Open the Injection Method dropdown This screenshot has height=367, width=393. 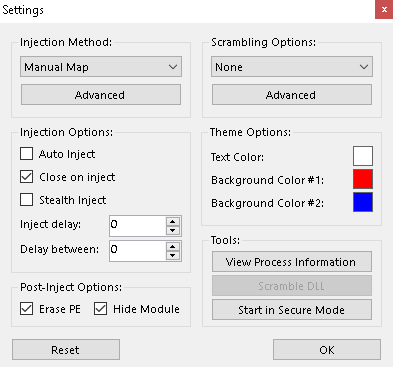click(101, 67)
